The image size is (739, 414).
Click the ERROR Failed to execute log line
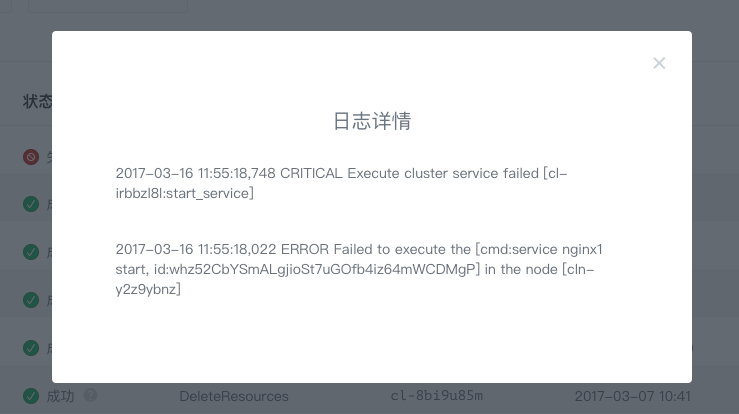click(x=359, y=269)
